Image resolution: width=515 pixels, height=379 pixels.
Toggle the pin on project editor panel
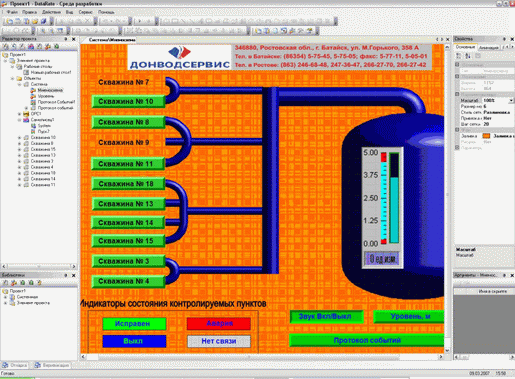pos(66,39)
